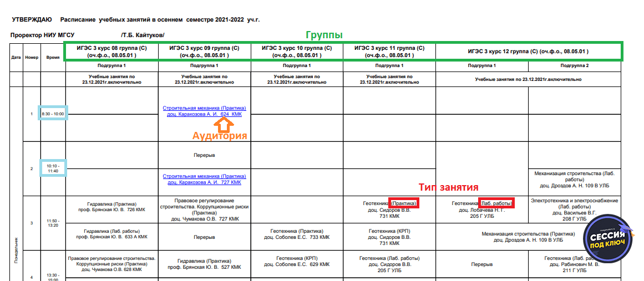Select the column header 'ИГЭС 3 курс 10 группа (С)'

[x=297, y=52]
